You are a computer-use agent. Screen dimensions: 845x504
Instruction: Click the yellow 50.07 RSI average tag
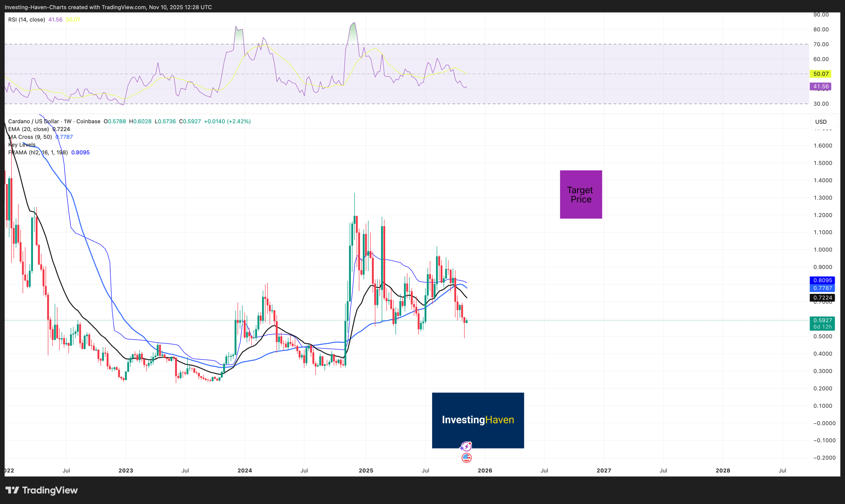[x=821, y=74]
